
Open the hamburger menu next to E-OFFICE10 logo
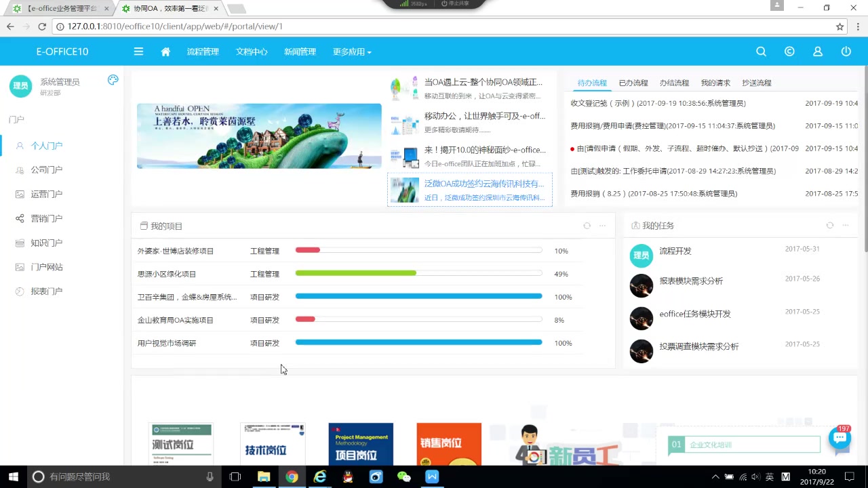pos(138,51)
